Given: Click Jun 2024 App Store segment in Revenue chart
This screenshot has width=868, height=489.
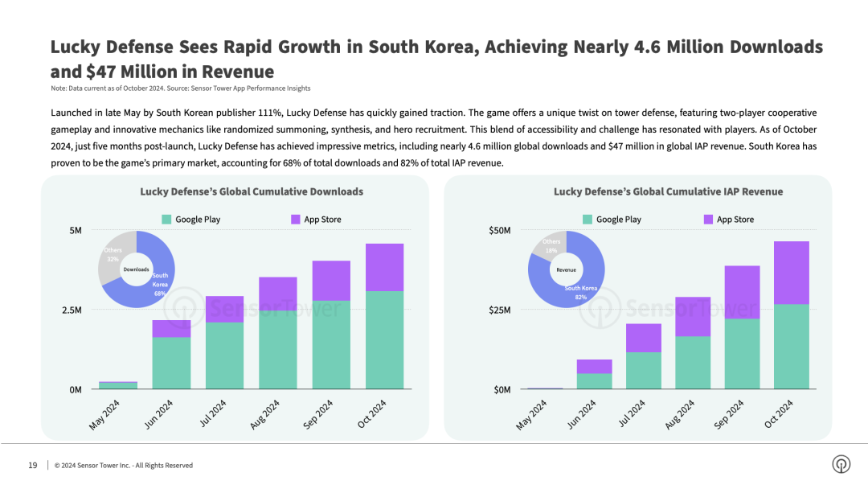Looking at the screenshot, I should tap(594, 367).
